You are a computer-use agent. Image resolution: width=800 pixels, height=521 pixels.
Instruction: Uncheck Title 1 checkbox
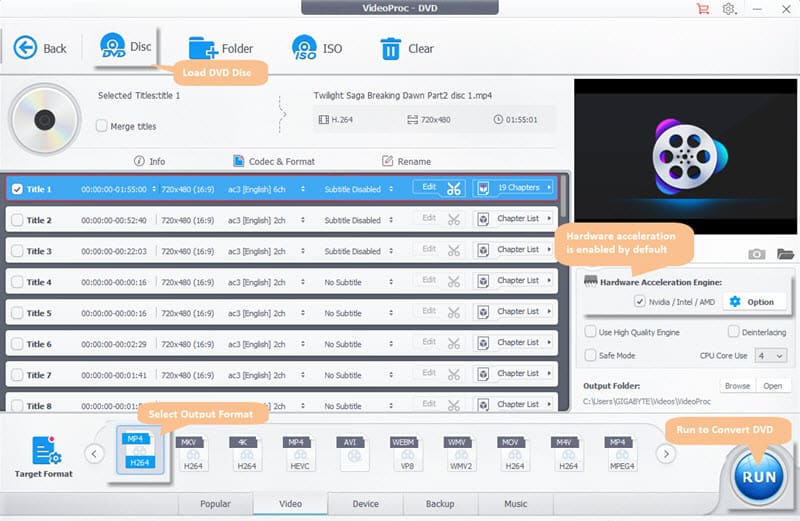(17, 189)
